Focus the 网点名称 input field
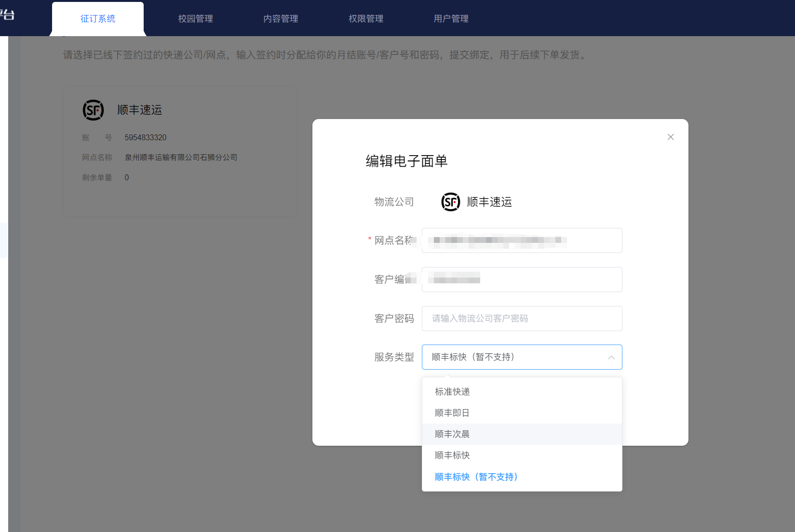The image size is (795, 532). [x=522, y=240]
